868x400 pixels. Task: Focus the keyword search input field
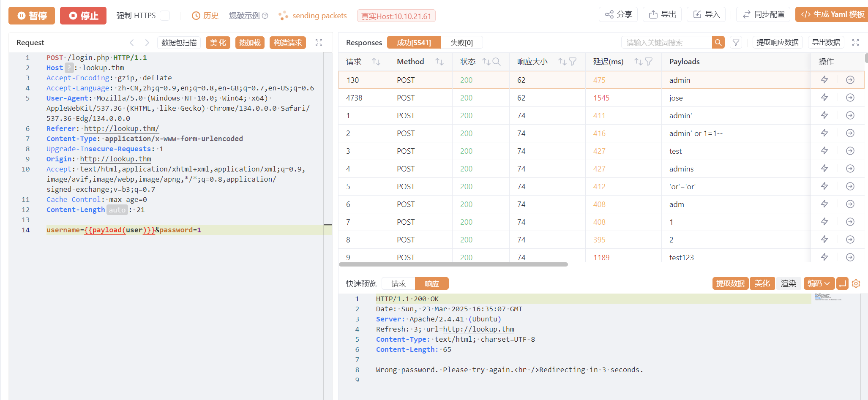(x=666, y=43)
